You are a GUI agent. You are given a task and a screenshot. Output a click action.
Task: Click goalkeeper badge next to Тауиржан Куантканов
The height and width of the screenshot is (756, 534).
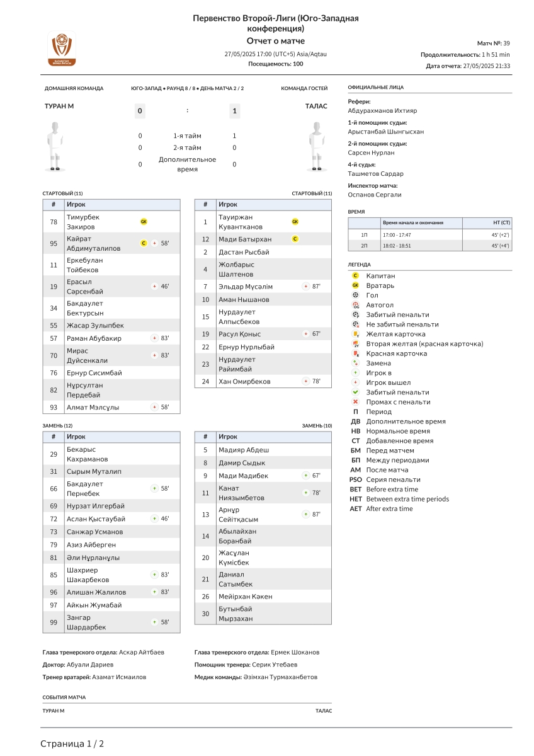click(x=295, y=222)
